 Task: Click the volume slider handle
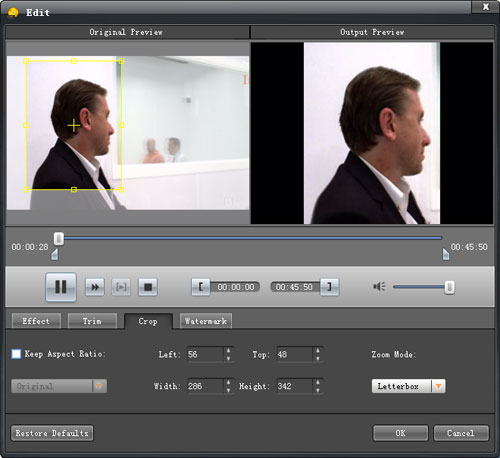pyautogui.click(x=449, y=287)
